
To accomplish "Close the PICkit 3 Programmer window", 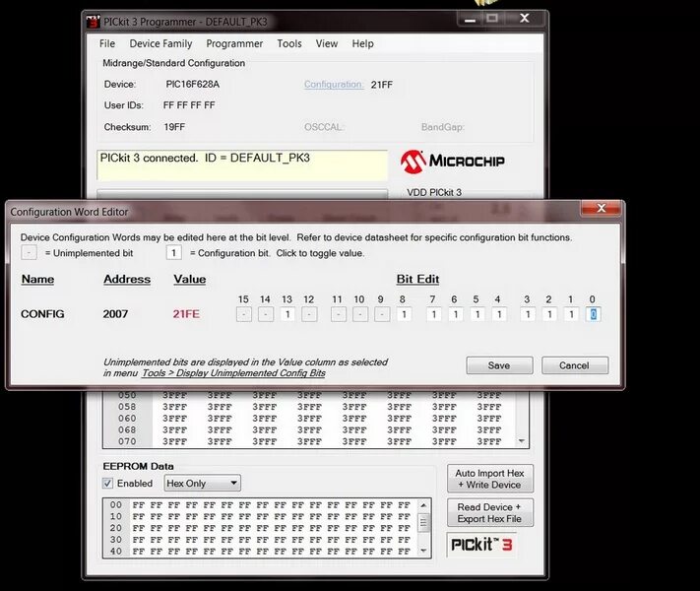I will [x=525, y=19].
